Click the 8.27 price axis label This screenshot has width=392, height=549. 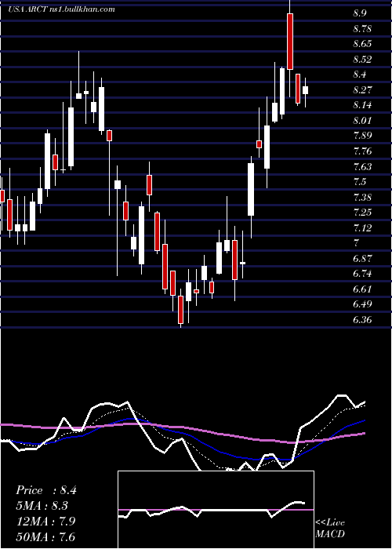click(x=362, y=90)
